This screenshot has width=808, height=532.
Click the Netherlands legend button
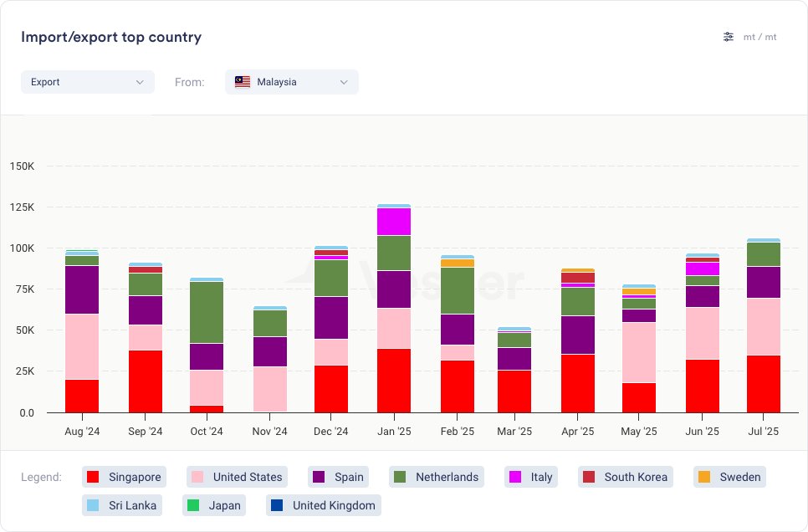click(437, 477)
